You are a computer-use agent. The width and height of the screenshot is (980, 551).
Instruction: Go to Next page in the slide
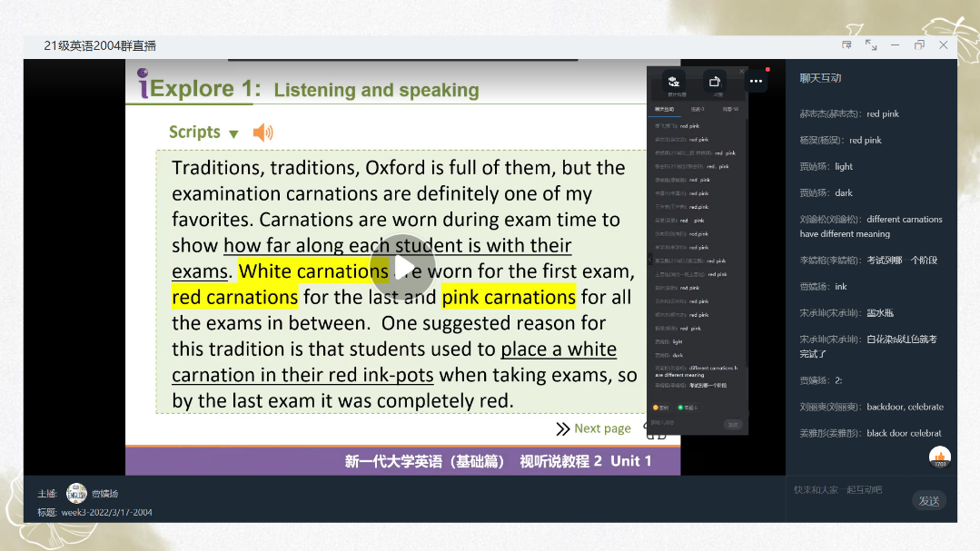[594, 428]
